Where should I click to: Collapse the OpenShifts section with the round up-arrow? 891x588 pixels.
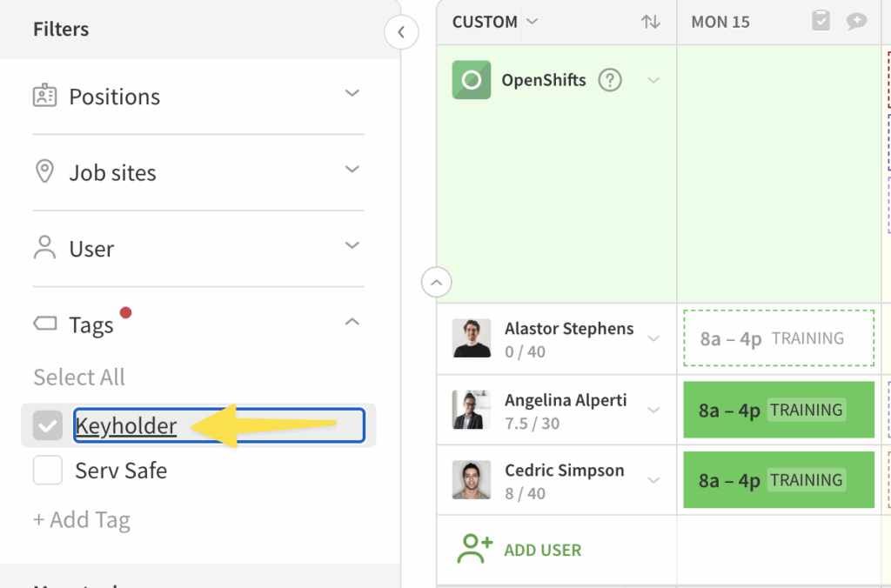point(437,282)
